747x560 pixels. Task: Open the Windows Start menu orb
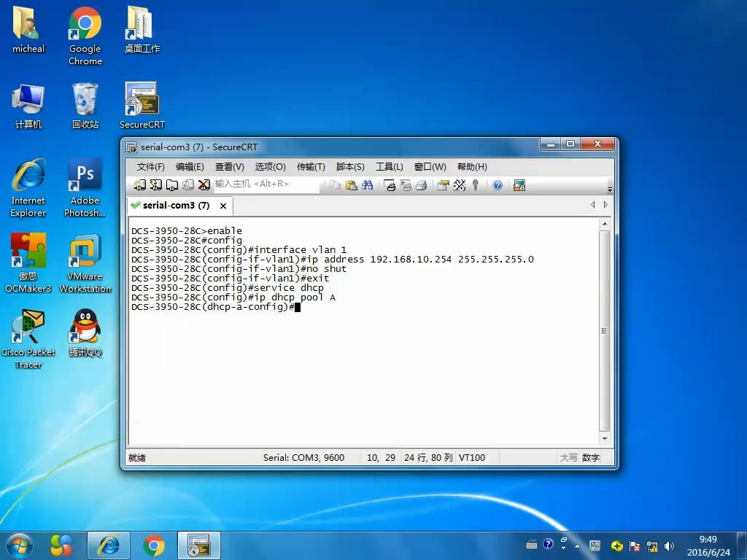[20, 545]
